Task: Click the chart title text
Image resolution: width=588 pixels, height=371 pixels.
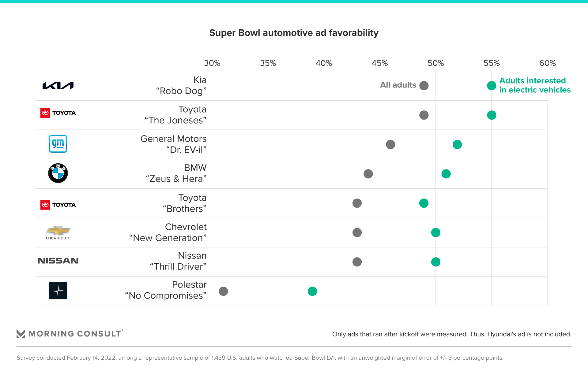Action: (294, 33)
